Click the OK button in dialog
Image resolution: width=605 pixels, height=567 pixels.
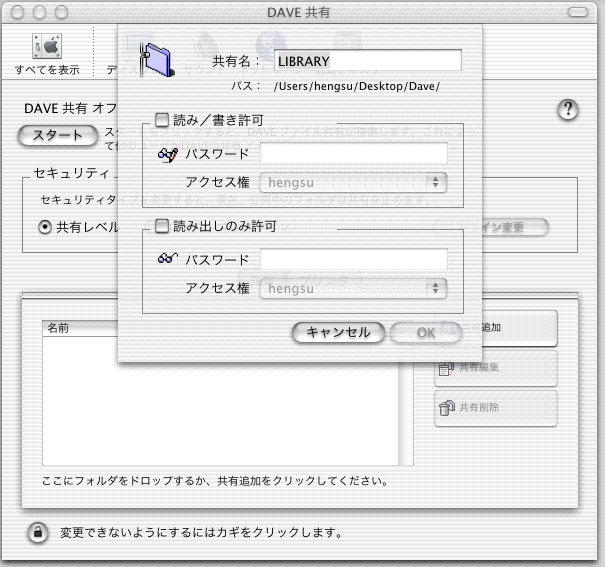[426, 332]
